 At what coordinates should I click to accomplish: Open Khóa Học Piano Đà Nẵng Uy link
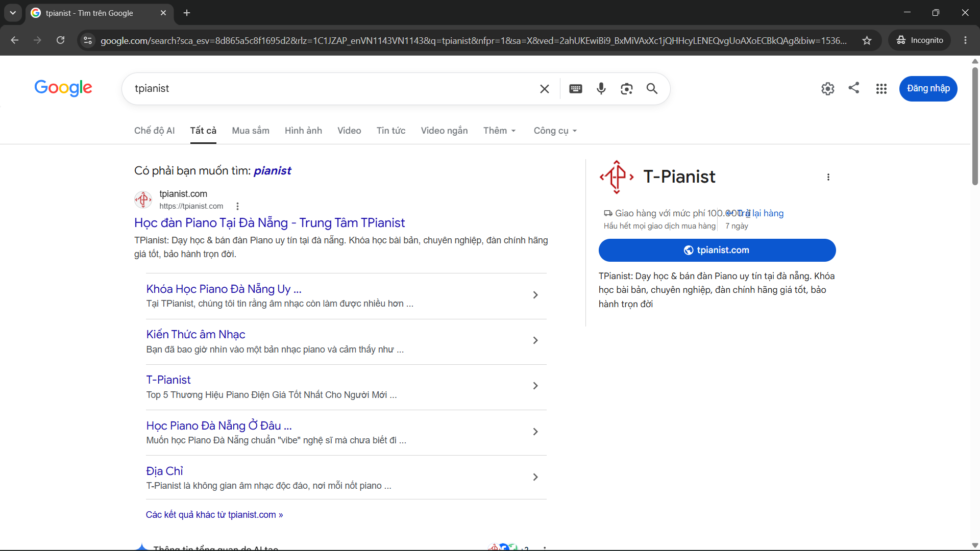click(x=224, y=289)
